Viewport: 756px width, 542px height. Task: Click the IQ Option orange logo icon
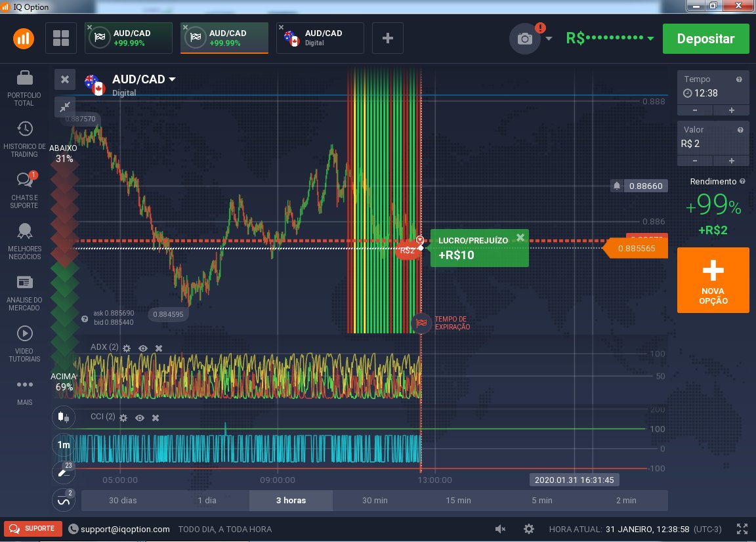tap(24, 38)
